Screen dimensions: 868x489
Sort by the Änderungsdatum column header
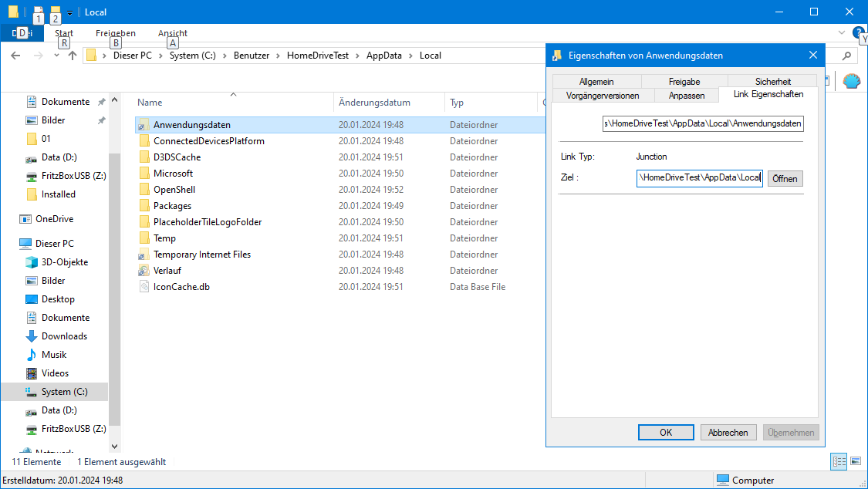pyautogui.click(x=374, y=103)
